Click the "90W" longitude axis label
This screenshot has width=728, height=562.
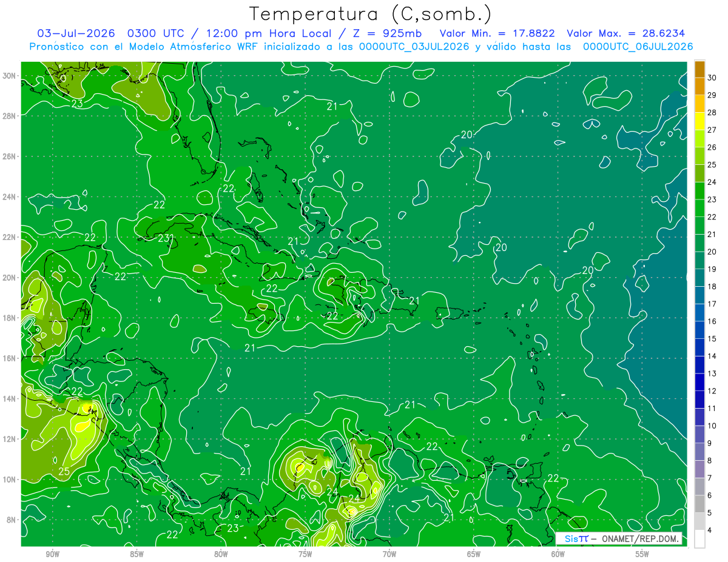pos(52,554)
